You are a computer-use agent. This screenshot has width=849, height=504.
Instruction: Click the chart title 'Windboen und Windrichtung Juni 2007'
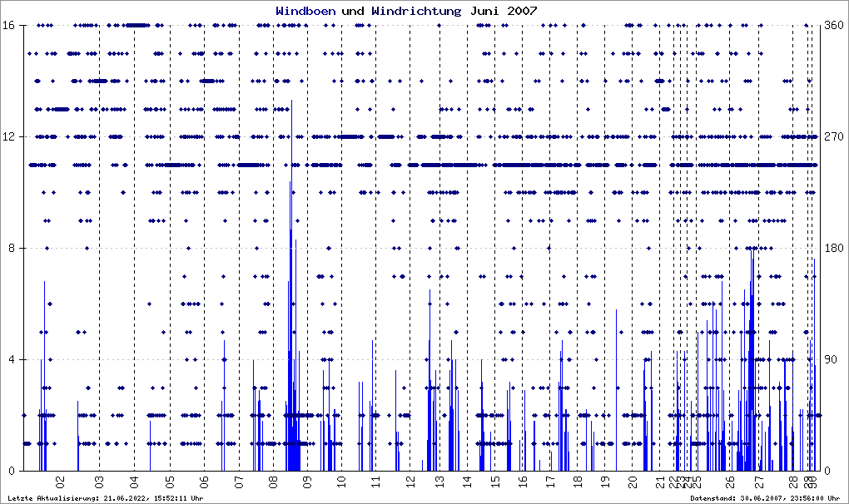(406, 11)
